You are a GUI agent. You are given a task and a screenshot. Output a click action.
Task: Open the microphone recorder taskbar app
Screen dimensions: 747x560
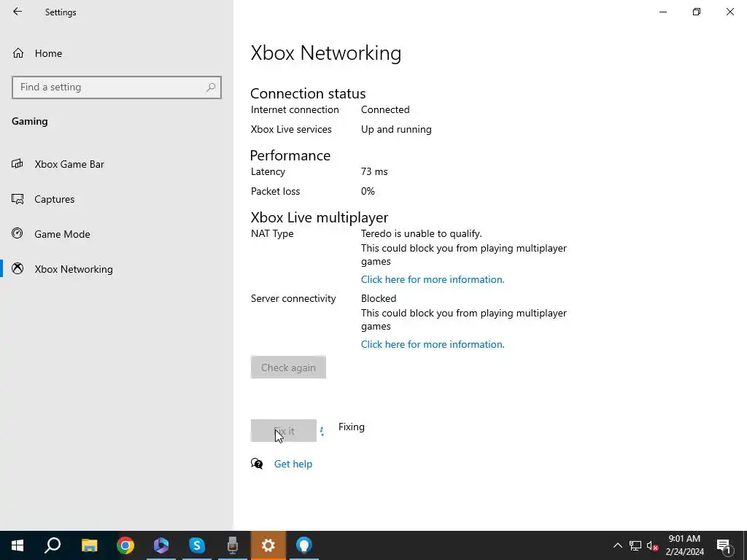tap(233, 545)
